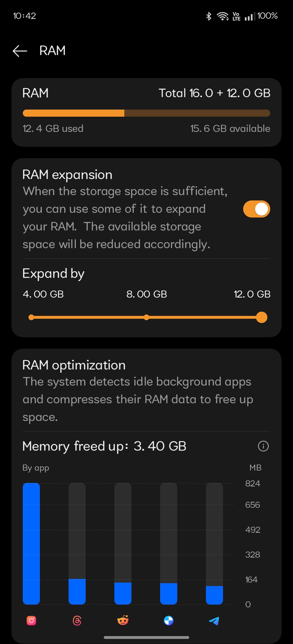Select the 8.00 GB slider midpoint
This screenshot has width=293, height=644.
pos(147,317)
